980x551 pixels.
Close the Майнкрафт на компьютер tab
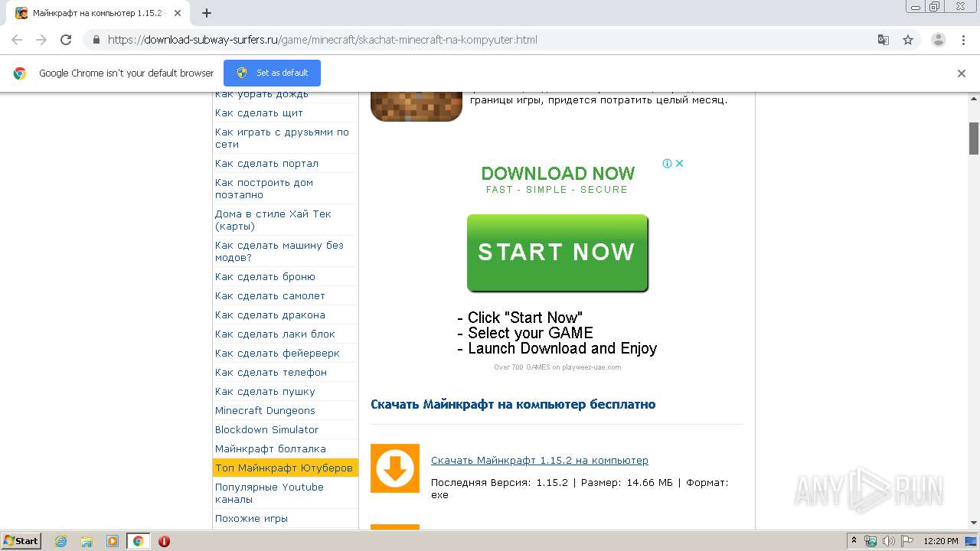tap(178, 13)
